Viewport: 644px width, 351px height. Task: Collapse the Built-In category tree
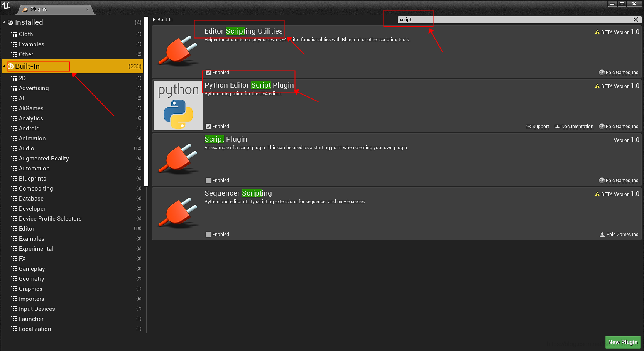4,66
